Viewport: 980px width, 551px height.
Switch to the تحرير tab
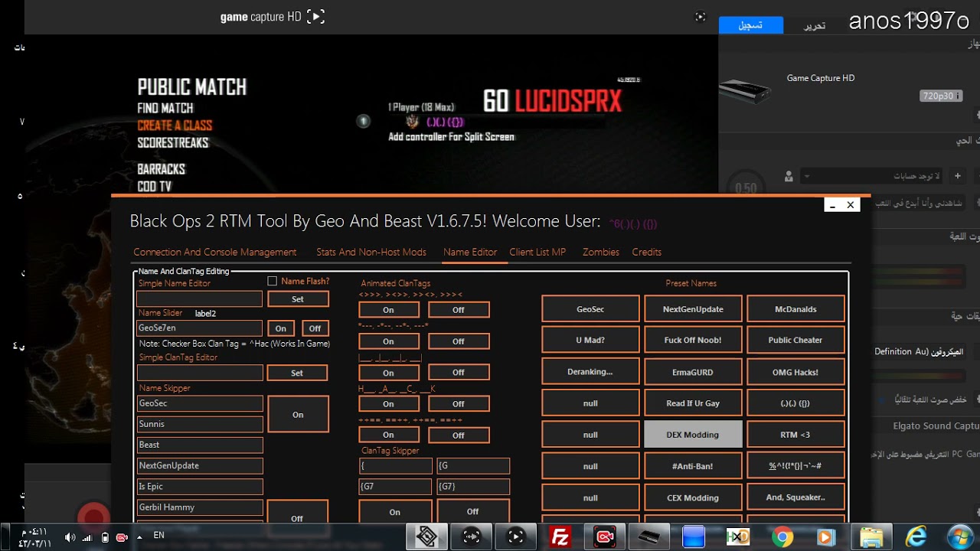point(814,26)
